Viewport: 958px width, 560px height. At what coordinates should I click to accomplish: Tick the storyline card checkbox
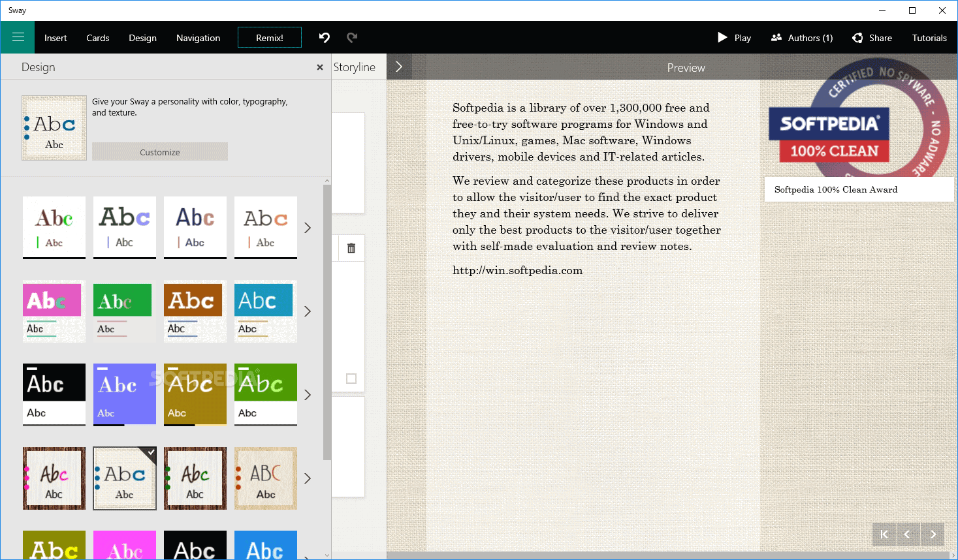[351, 379]
